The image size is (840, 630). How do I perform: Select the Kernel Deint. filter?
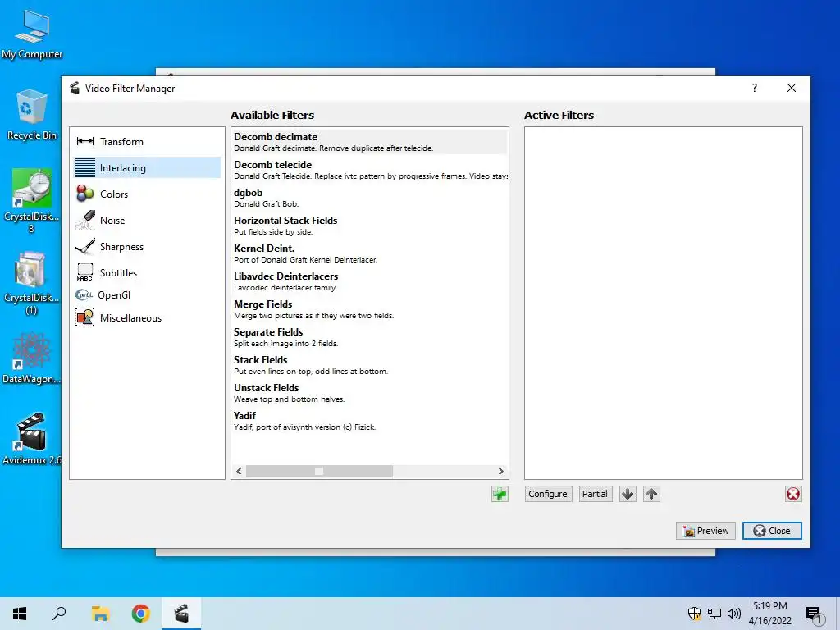[370, 253]
